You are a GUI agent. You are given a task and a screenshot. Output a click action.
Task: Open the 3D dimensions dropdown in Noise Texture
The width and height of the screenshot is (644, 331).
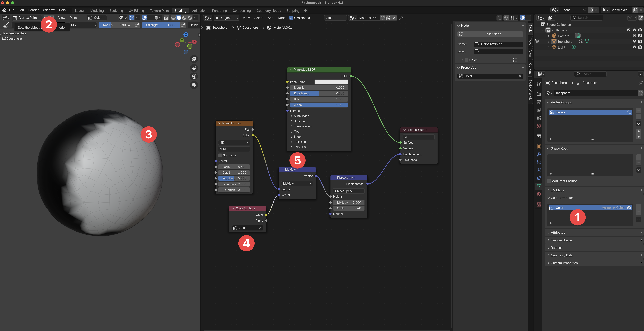234,142
